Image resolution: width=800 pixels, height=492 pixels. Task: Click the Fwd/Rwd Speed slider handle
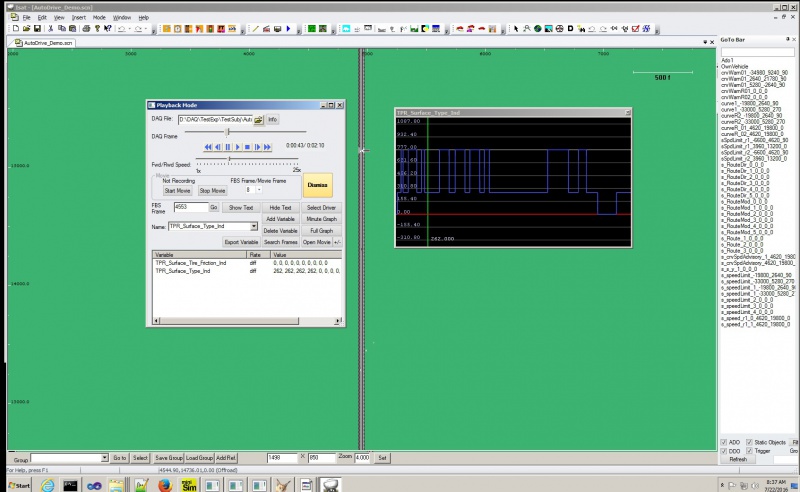click(230, 160)
